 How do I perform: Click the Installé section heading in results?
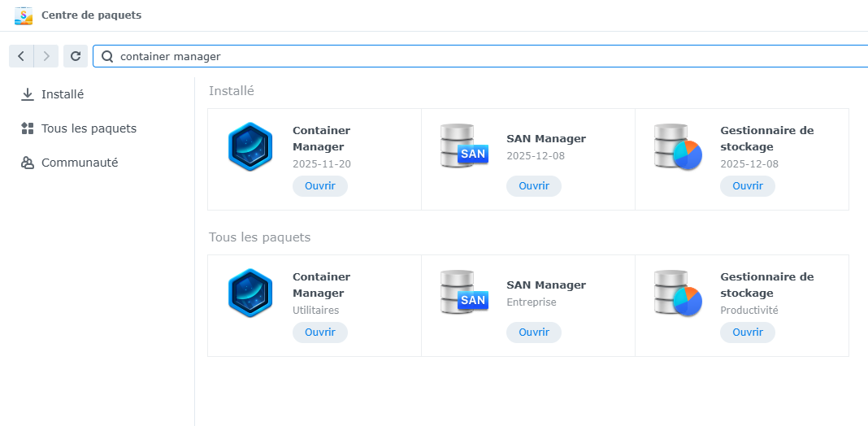[x=232, y=91]
